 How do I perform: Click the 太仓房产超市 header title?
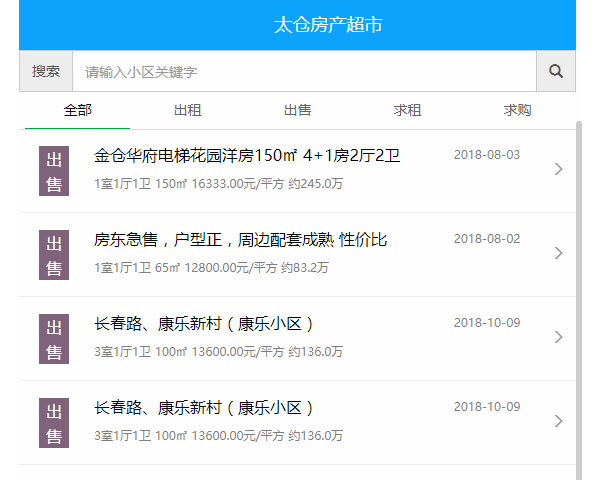(328, 25)
